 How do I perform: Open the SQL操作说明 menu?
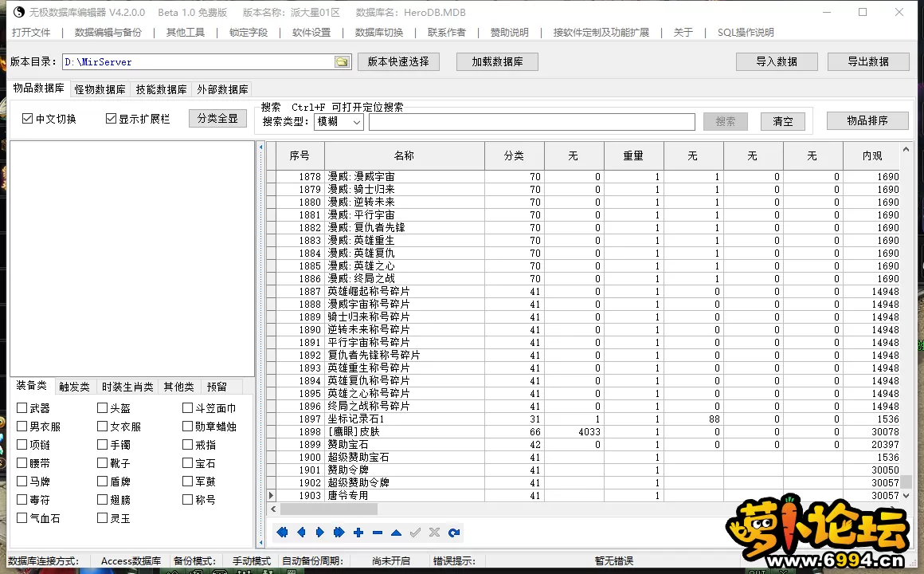tap(746, 33)
